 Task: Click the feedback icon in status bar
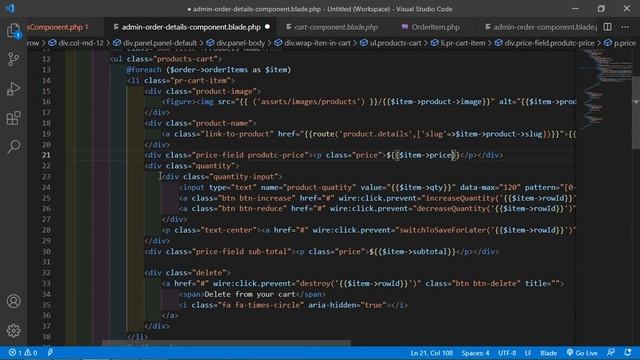[611, 353]
